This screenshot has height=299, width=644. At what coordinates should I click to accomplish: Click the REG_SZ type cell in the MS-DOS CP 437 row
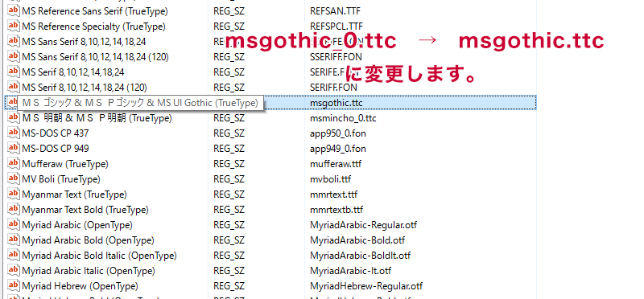pyautogui.click(x=229, y=133)
